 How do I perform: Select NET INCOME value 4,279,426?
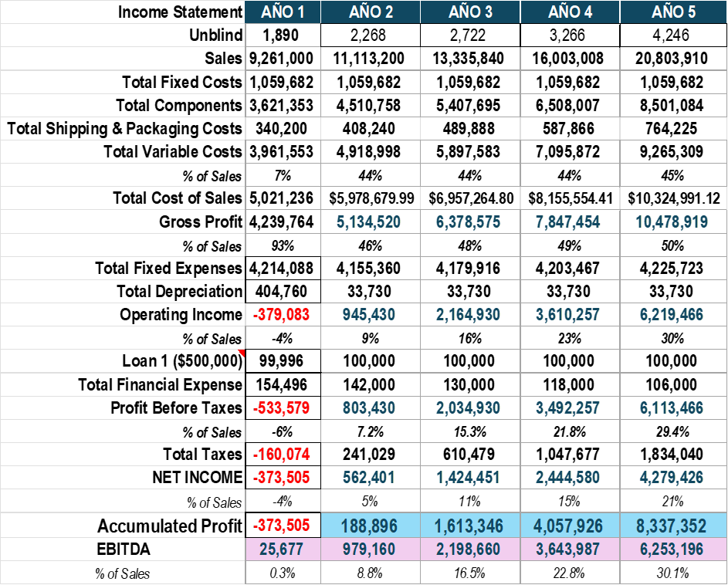(x=672, y=477)
